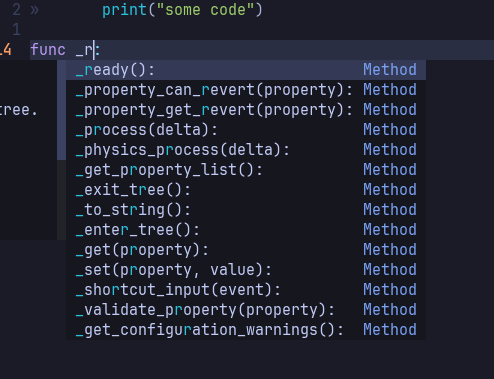Click the "some code" string literal
Image resolution: width=494 pixels, height=379 pixels.
[201, 10]
